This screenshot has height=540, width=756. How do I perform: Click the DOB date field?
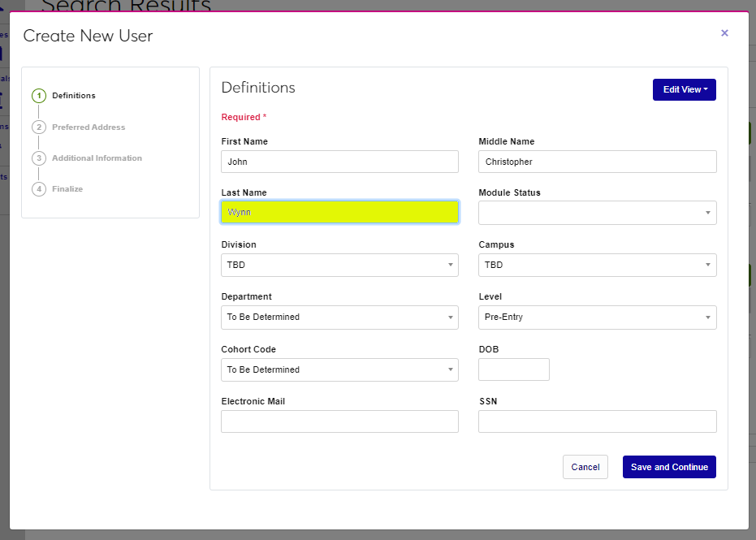pyautogui.click(x=513, y=369)
